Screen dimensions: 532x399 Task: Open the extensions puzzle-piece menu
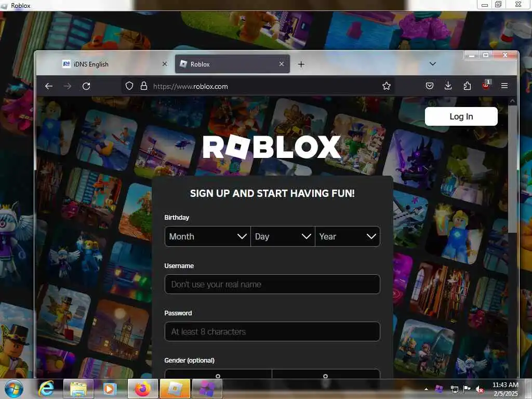coord(467,86)
